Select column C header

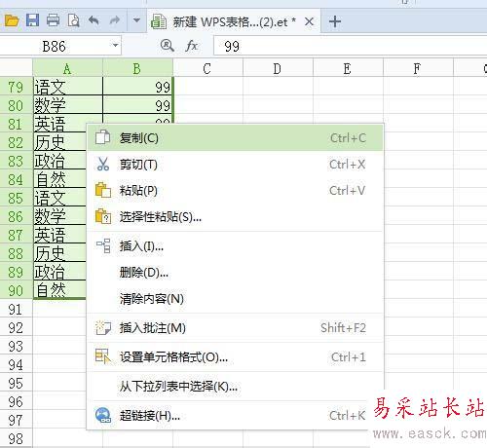tap(207, 68)
